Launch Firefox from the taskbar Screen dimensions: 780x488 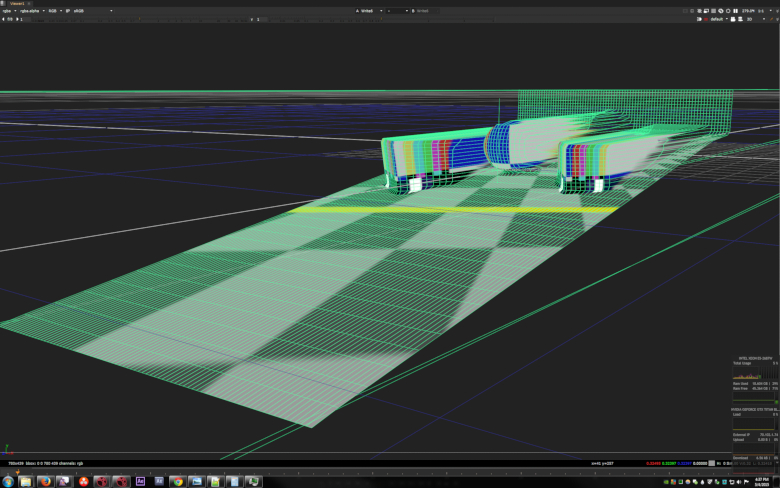point(44,481)
